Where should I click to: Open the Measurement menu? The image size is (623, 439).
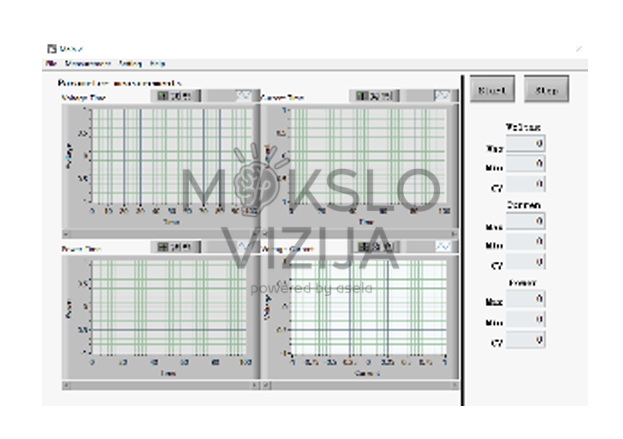click(x=87, y=63)
